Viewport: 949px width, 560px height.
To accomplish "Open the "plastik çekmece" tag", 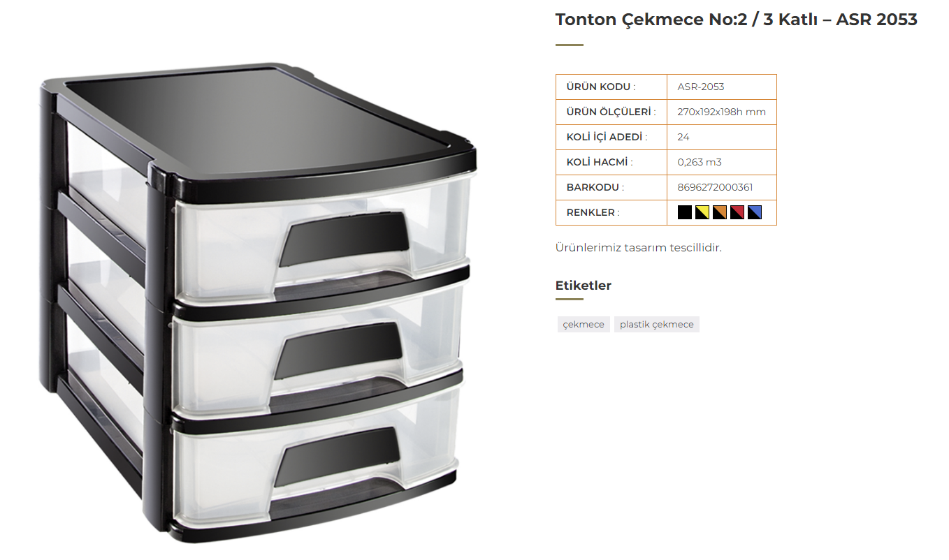I will 657,324.
